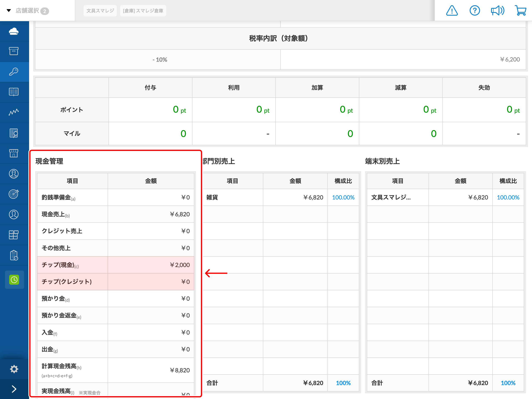Click the 釣銭準備金 row label

(x=58, y=198)
